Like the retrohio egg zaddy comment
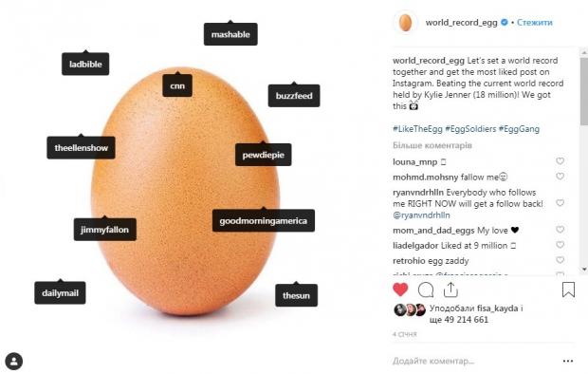Image resolution: width=588 pixels, height=374 pixels. (x=560, y=260)
